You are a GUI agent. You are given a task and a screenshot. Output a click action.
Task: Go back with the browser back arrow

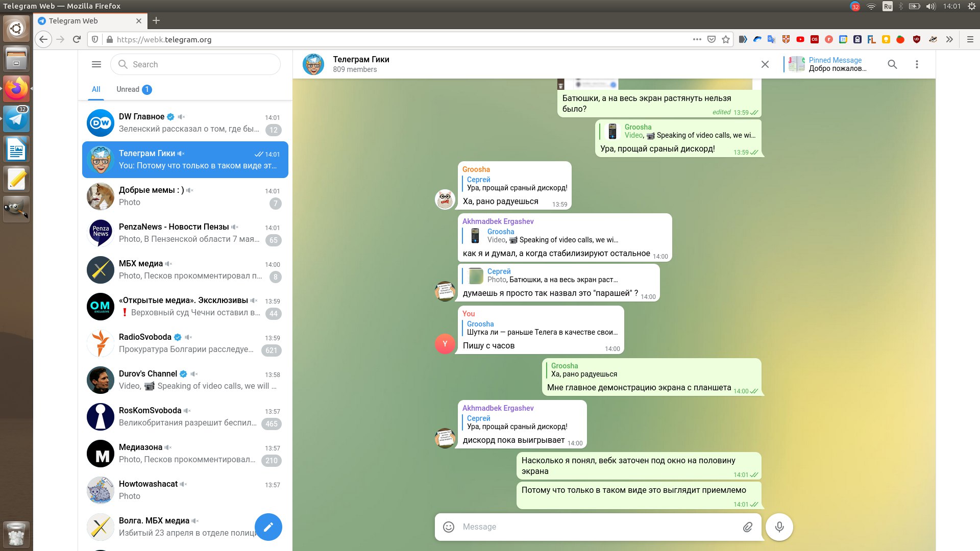pos(43,39)
